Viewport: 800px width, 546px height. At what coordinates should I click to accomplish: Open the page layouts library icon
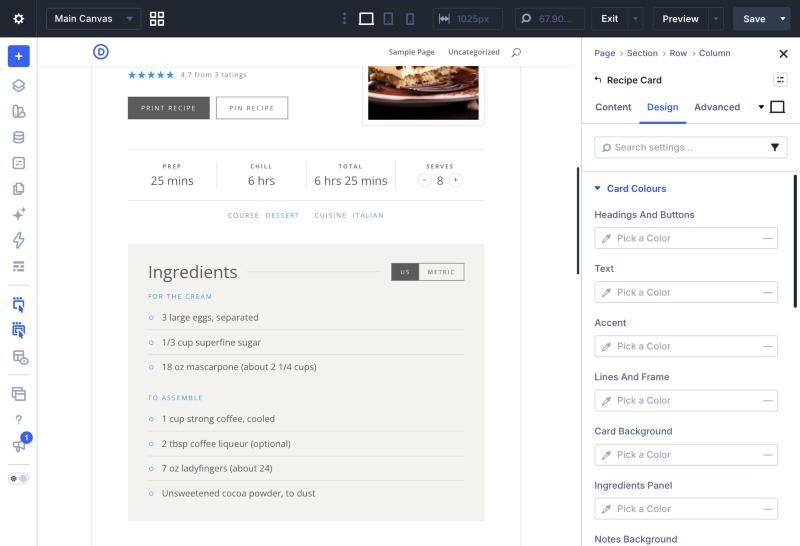[x=18, y=111]
